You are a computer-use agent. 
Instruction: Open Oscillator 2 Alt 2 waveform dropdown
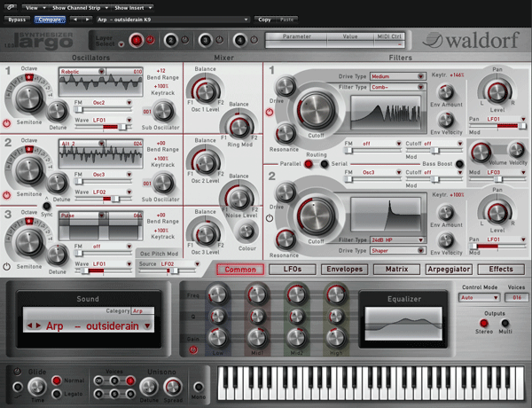pos(101,143)
